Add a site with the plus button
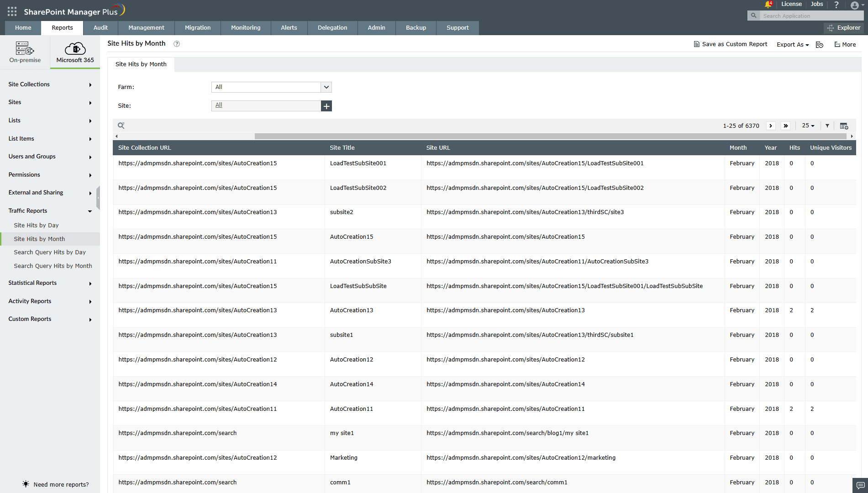This screenshot has height=493, width=868. click(x=326, y=106)
